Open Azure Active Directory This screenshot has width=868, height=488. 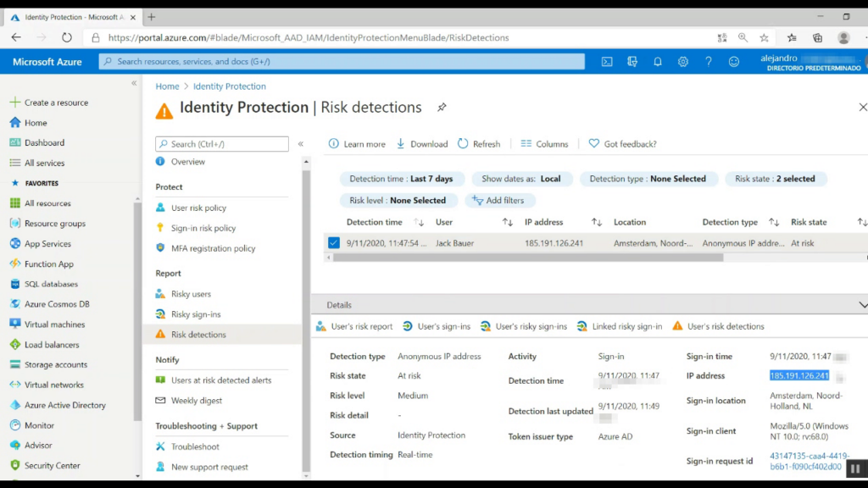tap(64, 405)
